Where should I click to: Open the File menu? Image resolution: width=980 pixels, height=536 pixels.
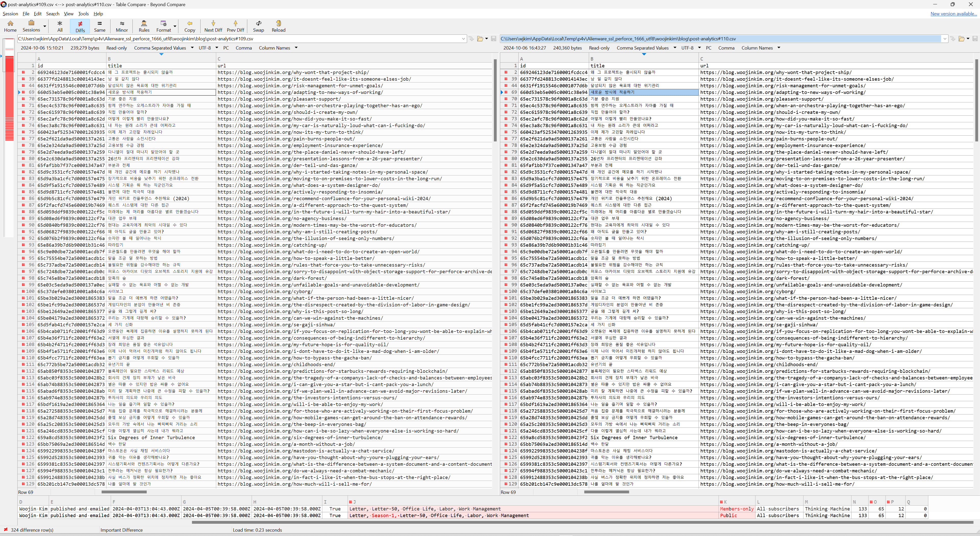26,14
